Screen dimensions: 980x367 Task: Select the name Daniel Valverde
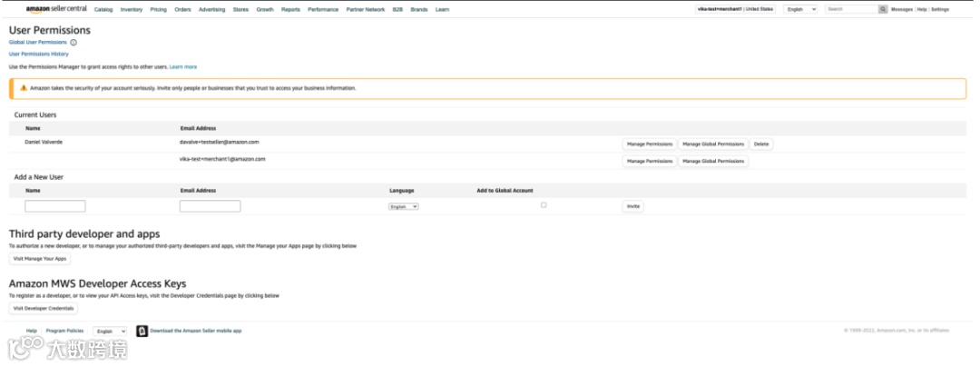pos(44,142)
